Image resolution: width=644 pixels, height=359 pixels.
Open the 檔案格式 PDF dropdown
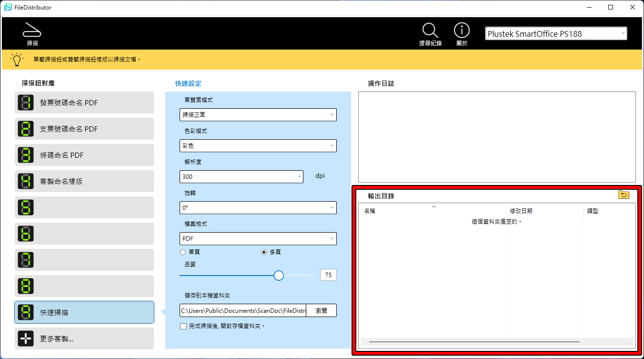pos(258,238)
